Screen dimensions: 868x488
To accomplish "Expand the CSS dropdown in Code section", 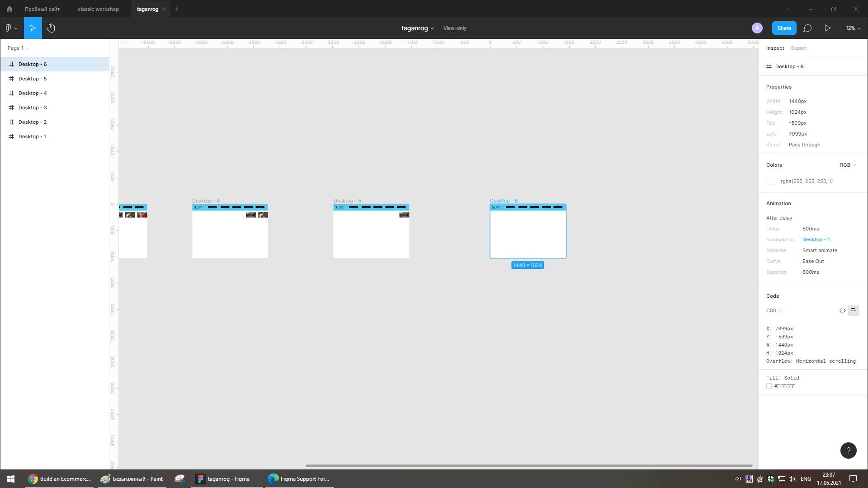I will point(774,310).
